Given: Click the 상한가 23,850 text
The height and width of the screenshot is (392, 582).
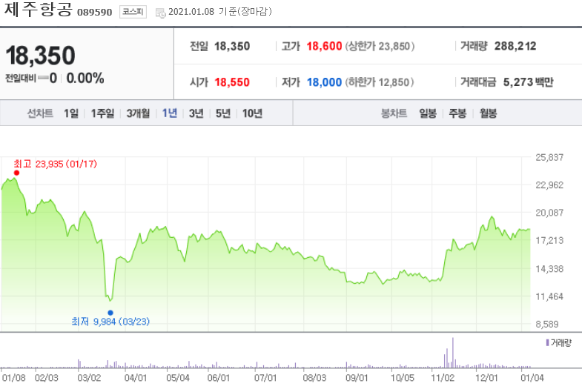Looking at the screenshot, I should pos(380,47).
